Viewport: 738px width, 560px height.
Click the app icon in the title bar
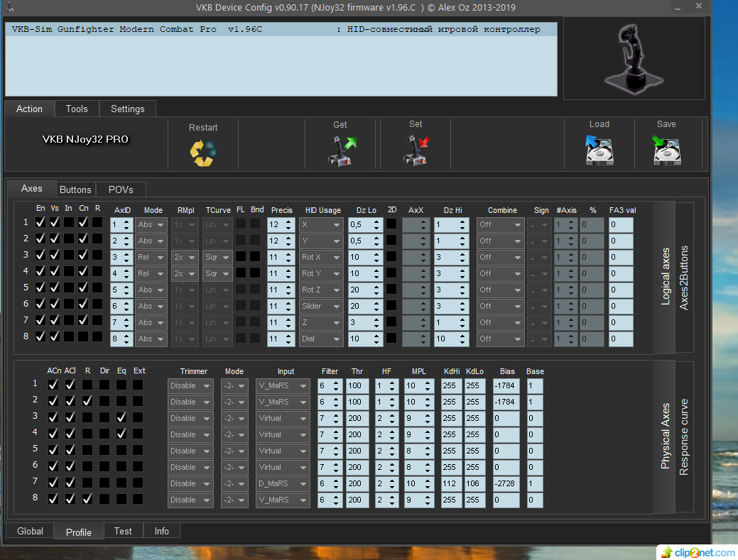click(9, 6)
